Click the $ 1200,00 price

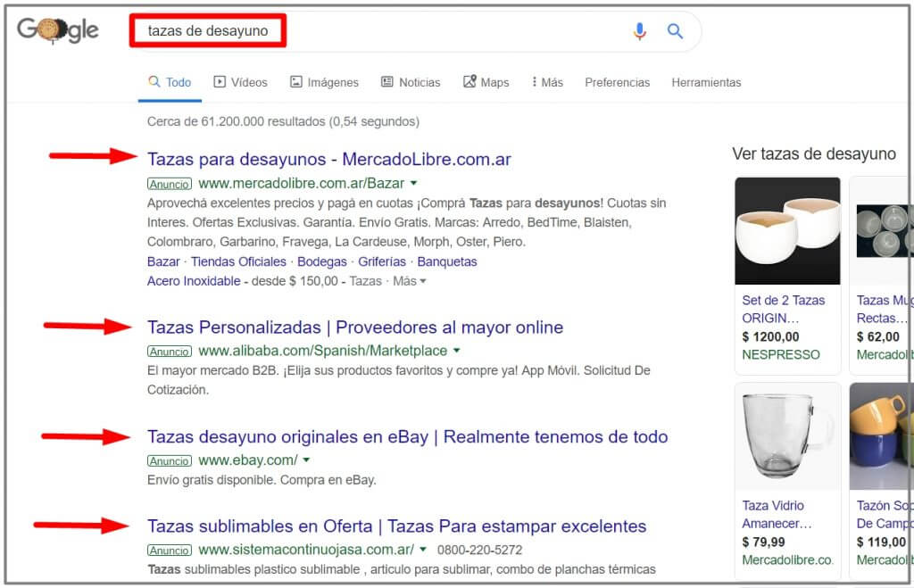point(770,337)
